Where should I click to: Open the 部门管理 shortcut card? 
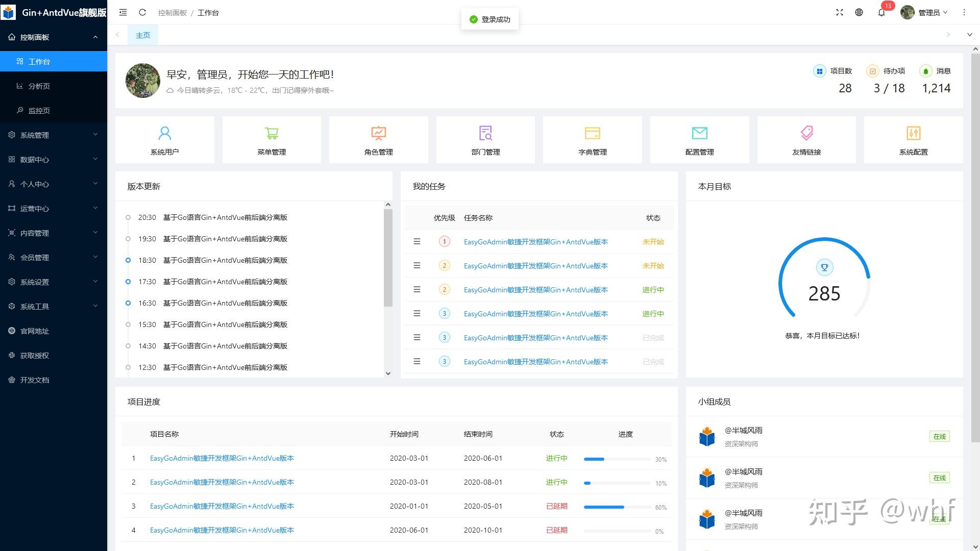(485, 139)
